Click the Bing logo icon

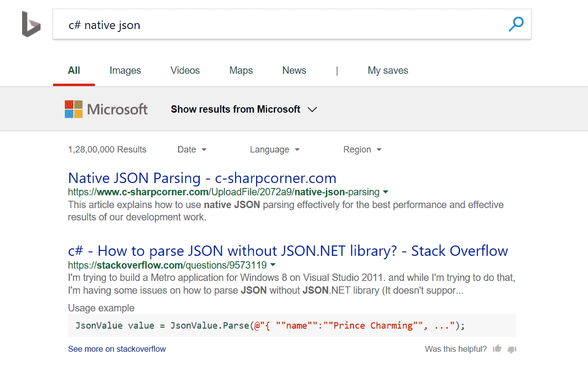[31, 25]
